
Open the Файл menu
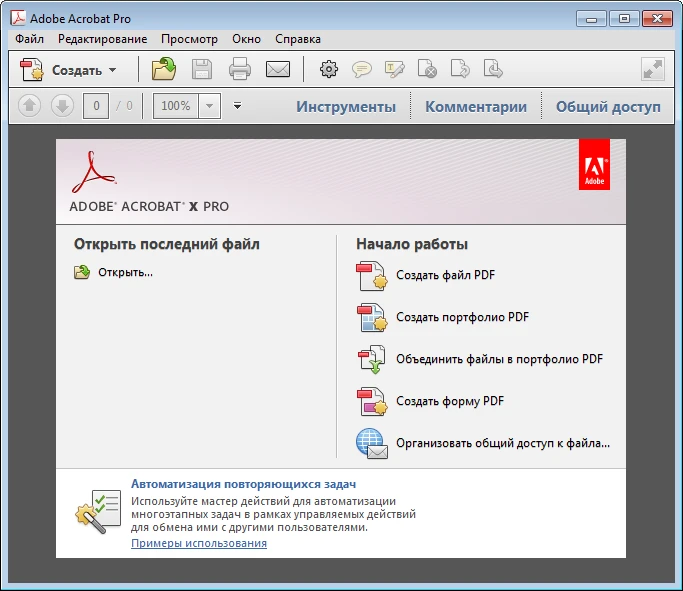pos(30,39)
